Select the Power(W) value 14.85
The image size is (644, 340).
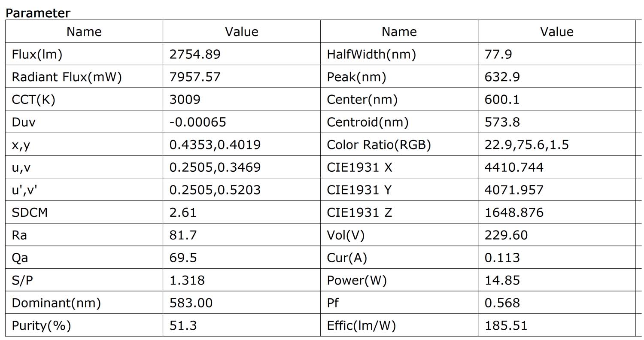502,280
